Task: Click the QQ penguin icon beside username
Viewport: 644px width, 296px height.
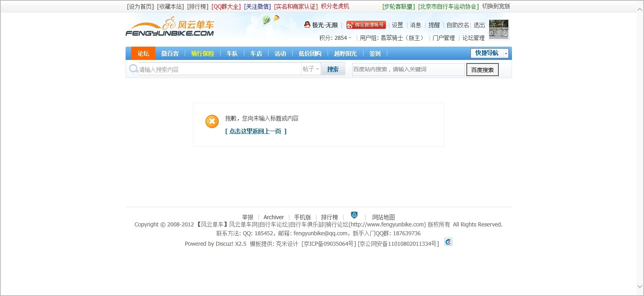Action: point(307,25)
